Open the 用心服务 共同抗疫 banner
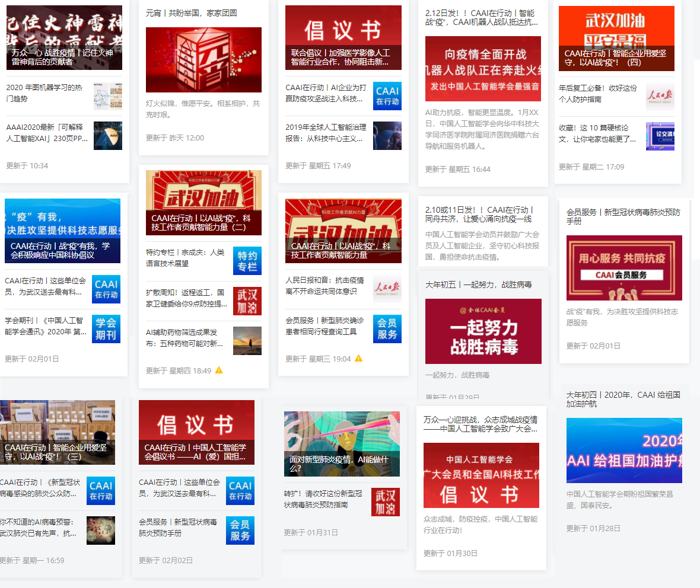Image resolution: width=700 pixels, height=588 pixels. tap(624, 268)
